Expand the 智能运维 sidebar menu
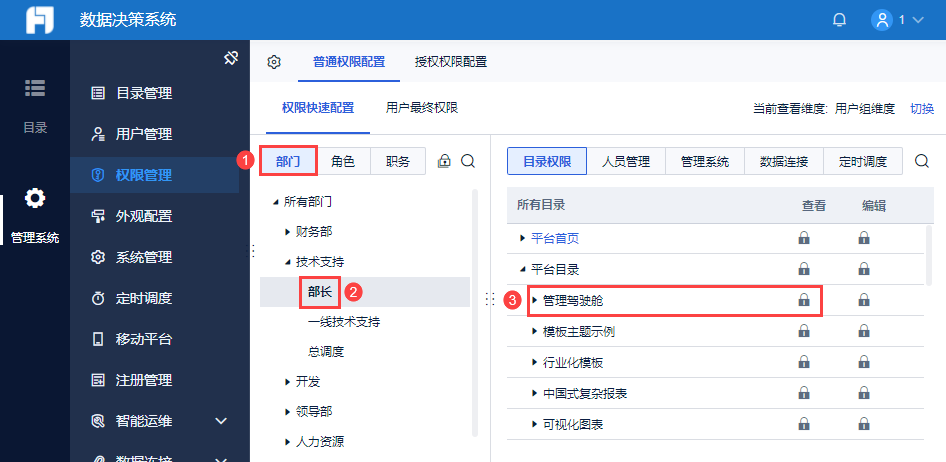This screenshot has width=946, height=462. point(222,421)
